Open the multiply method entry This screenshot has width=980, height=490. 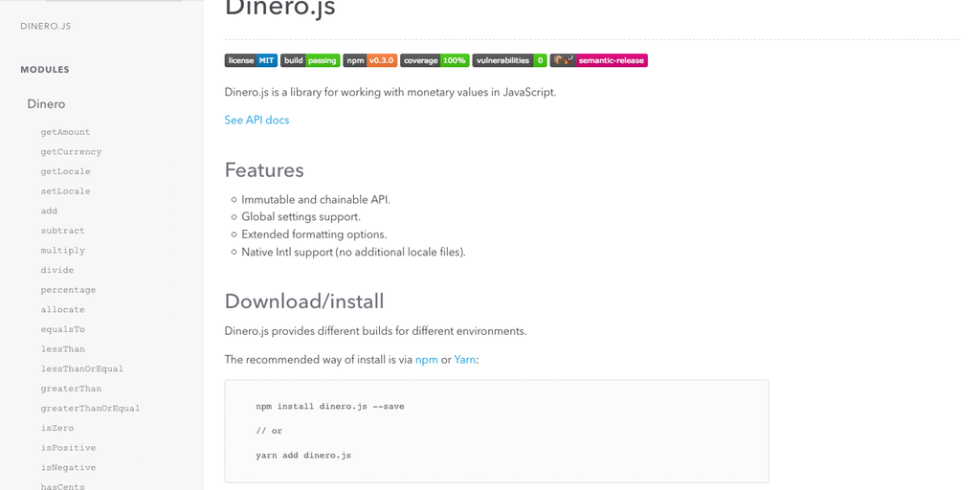tap(62, 251)
